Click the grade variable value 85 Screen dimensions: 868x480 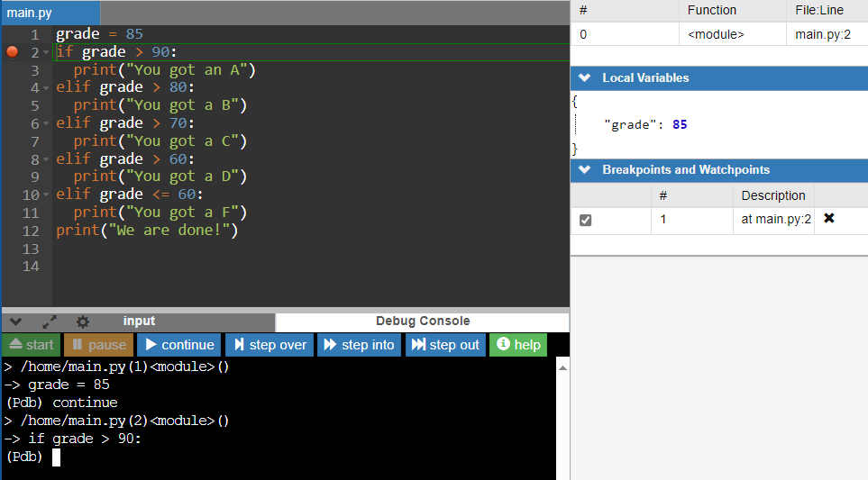coord(680,124)
